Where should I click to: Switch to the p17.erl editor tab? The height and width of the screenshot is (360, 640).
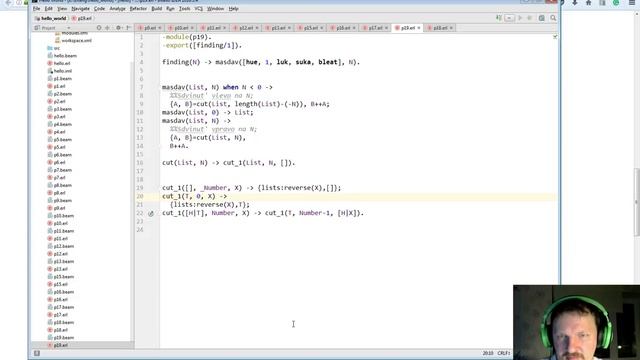[x=376, y=28]
